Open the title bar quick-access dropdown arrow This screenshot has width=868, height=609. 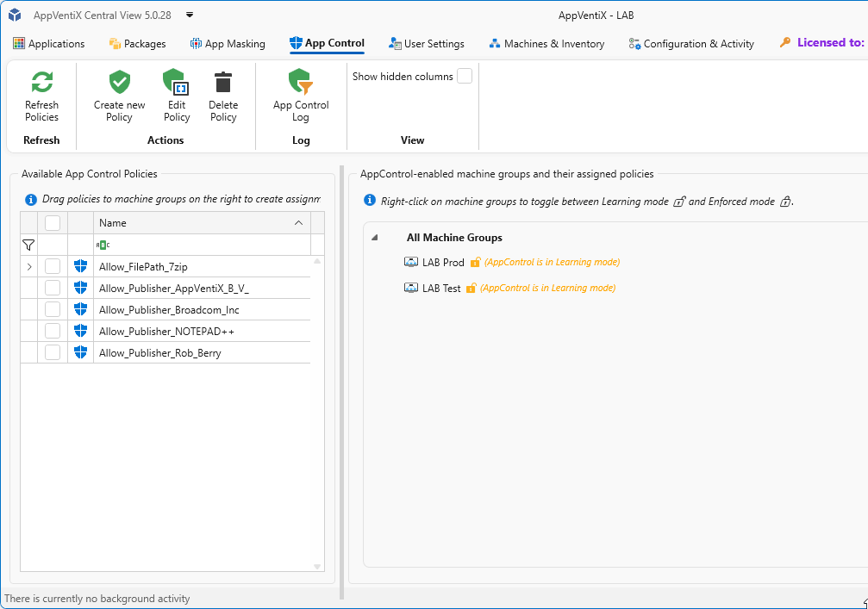(x=190, y=15)
